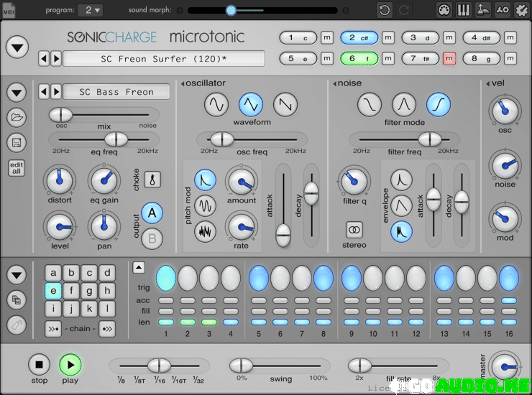Click the export/share icon in toolbar
This screenshot has width=532, height=395.
point(482,10)
